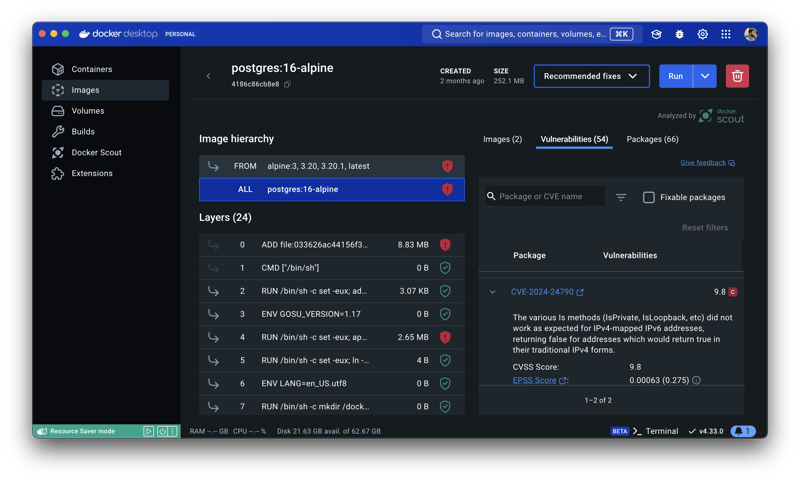Open the apps grid icon in header
The height and width of the screenshot is (481, 800).
pyautogui.click(x=726, y=34)
